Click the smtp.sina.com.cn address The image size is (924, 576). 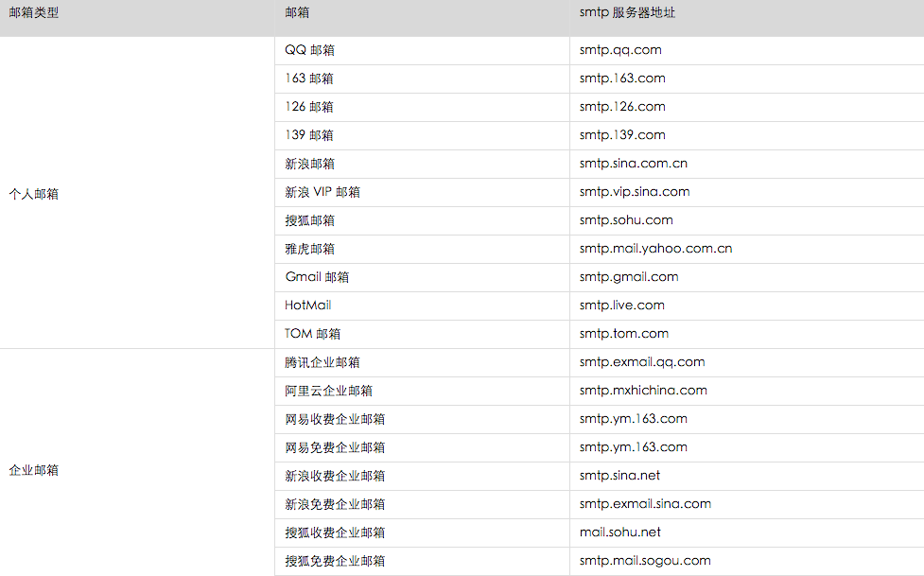coord(633,164)
